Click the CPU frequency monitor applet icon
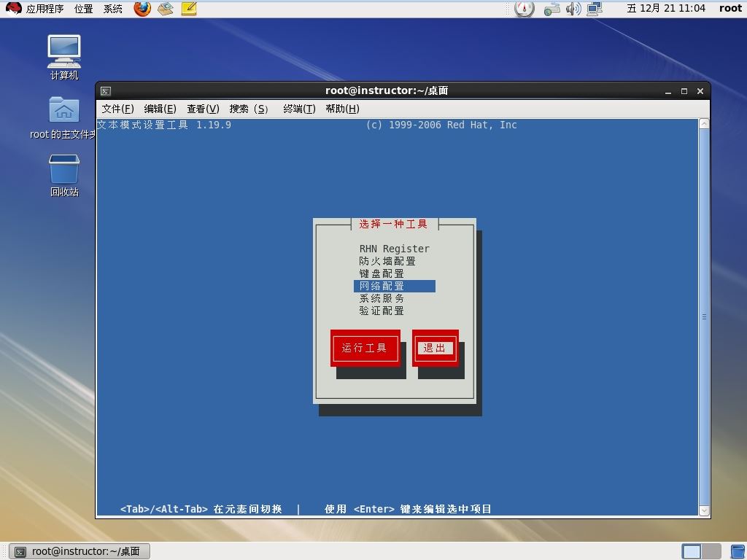747x560 pixels. click(524, 9)
